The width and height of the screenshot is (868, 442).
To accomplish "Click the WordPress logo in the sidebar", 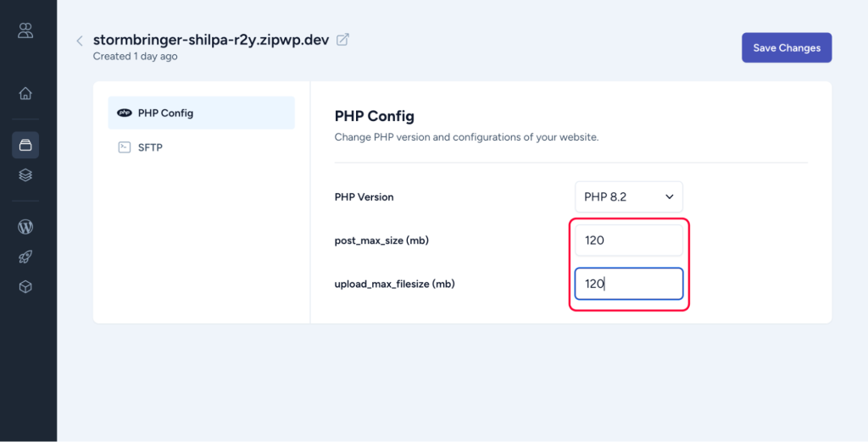I will coord(25,227).
